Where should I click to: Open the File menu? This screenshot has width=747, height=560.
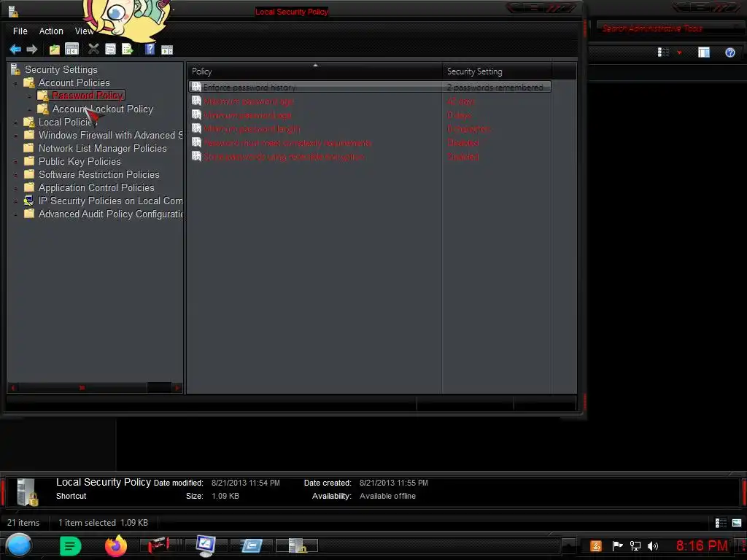pyautogui.click(x=20, y=31)
